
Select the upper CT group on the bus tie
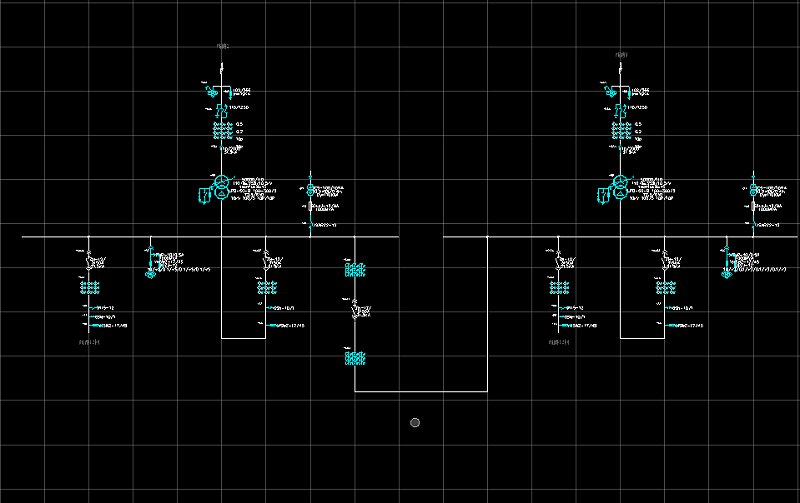point(355,270)
